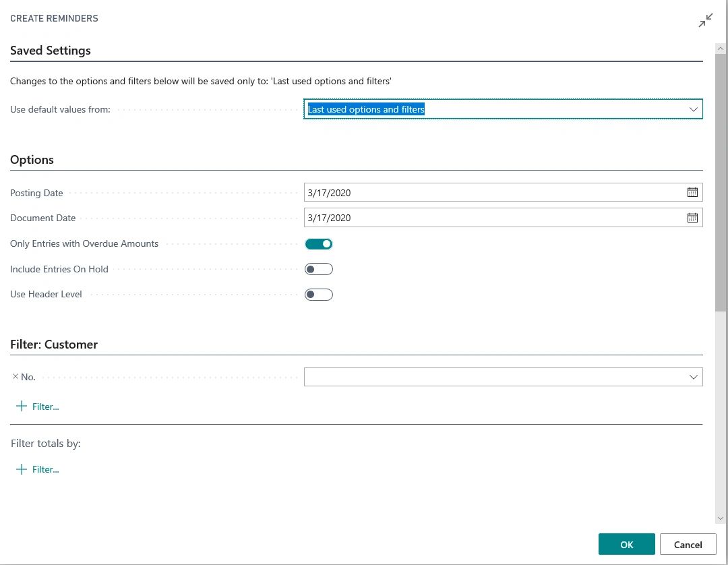
Task: Click the collapse dialog arrows icon
Action: click(x=705, y=21)
